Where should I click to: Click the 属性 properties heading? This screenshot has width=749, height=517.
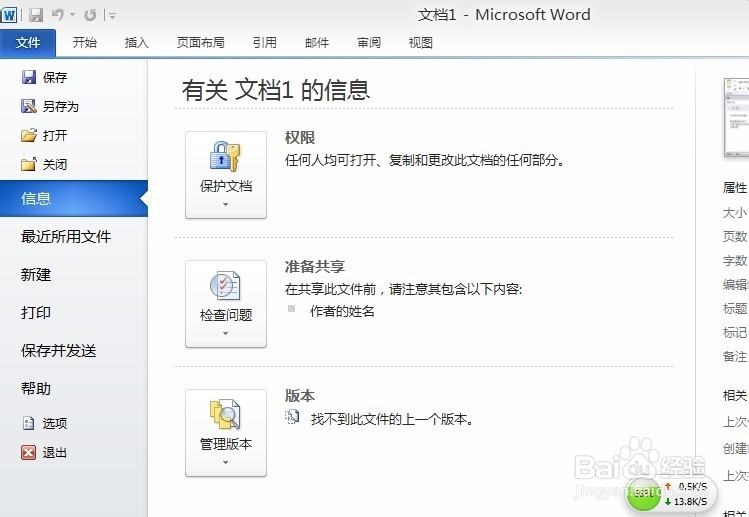(x=735, y=187)
